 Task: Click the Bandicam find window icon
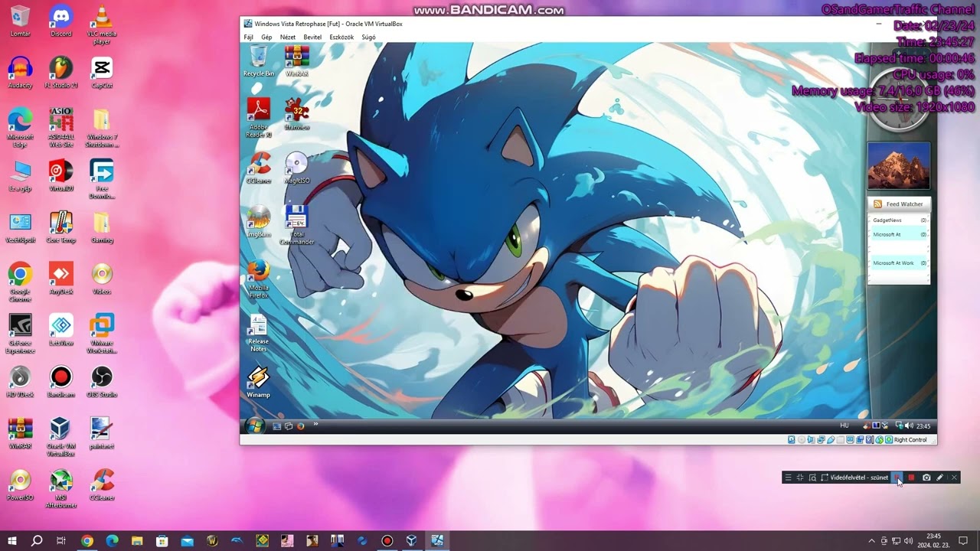pyautogui.click(x=812, y=478)
